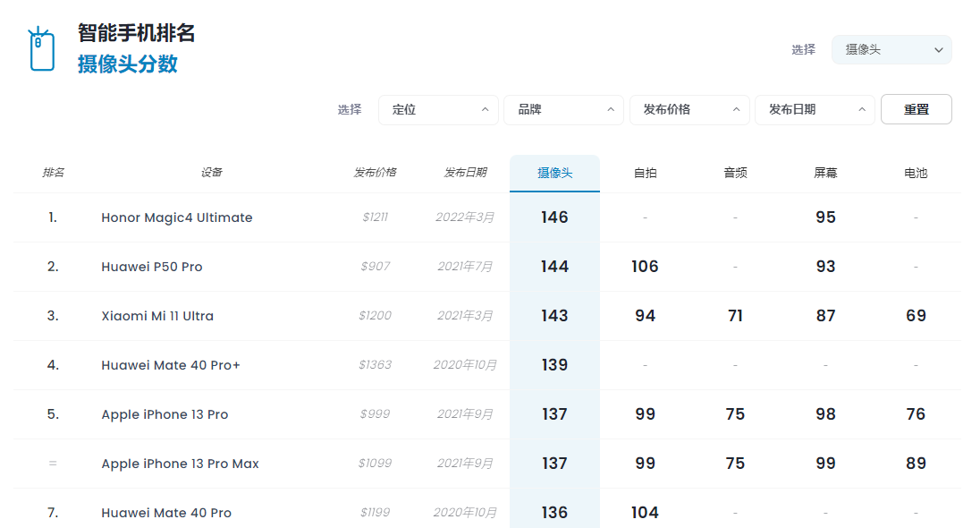This screenshot has width=980, height=528.
Task: Sort by the 发布价格 column header
Action: coord(375,173)
